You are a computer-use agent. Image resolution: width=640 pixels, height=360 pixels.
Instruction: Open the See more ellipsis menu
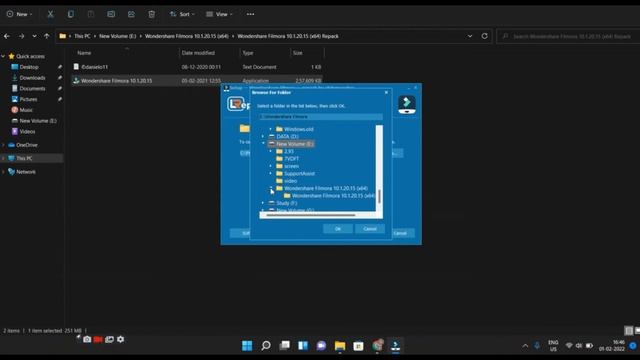[250, 14]
